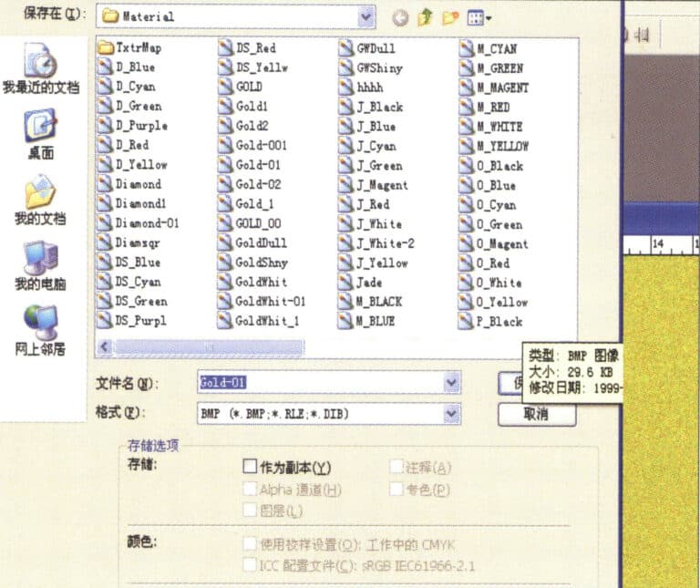Select file name Diamond-01
This screenshot has width=700, height=588.
tap(147, 222)
